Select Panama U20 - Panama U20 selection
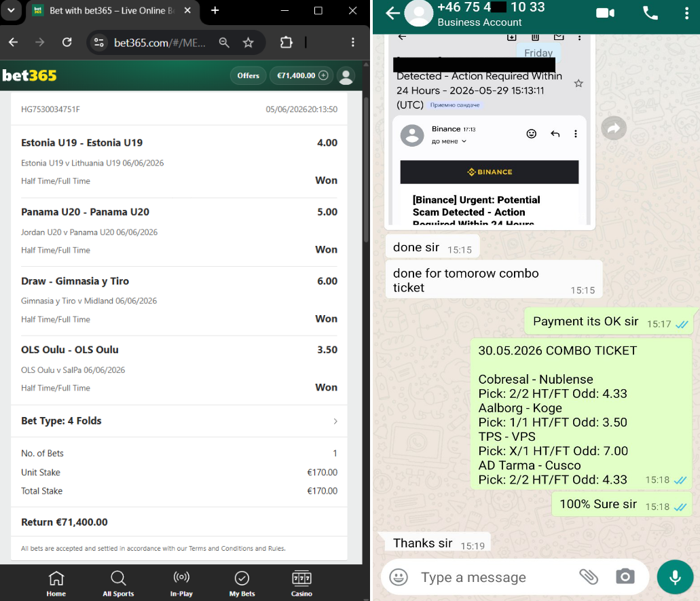 pyautogui.click(x=86, y=212)
